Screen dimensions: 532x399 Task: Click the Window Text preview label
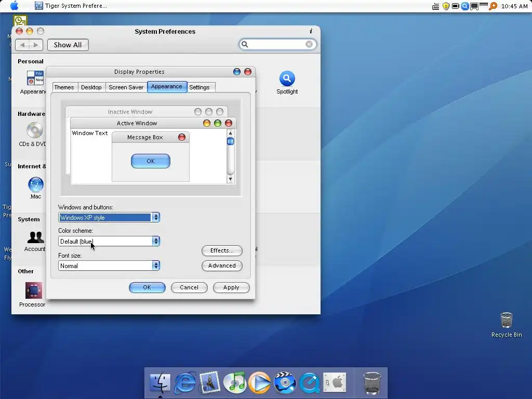[90, 133]
